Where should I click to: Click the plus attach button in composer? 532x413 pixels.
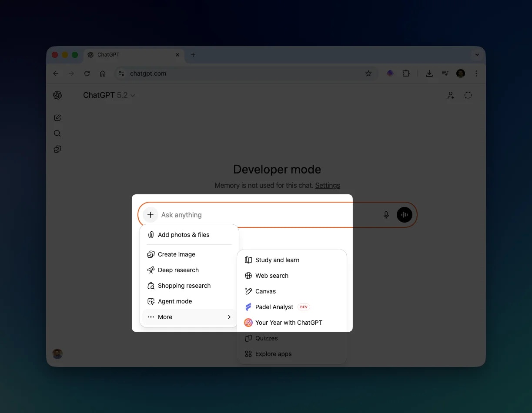[151, 215]
